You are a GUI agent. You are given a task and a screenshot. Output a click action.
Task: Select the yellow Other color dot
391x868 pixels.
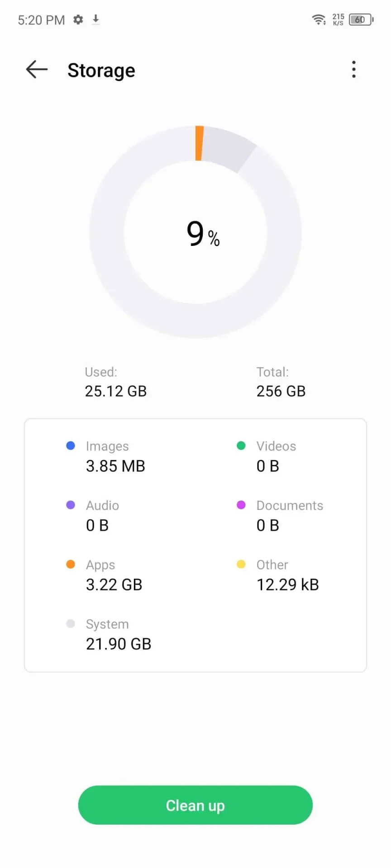pyautogui.click(x=241, y=564)
